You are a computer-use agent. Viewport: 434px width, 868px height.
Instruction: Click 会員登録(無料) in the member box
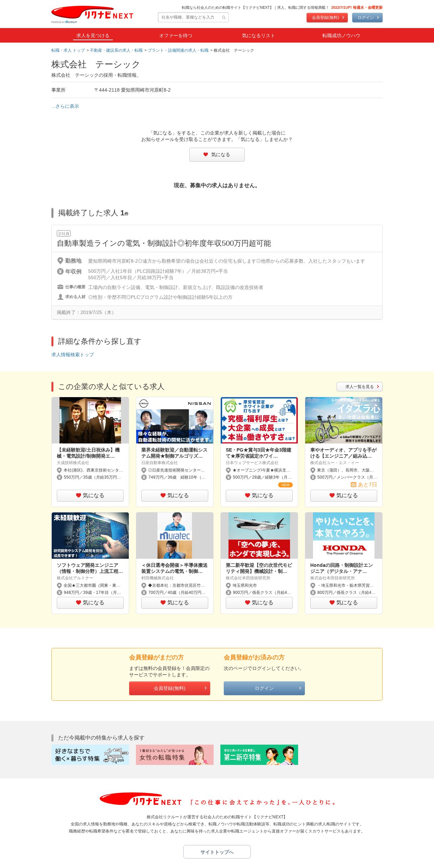click(170, 688)
